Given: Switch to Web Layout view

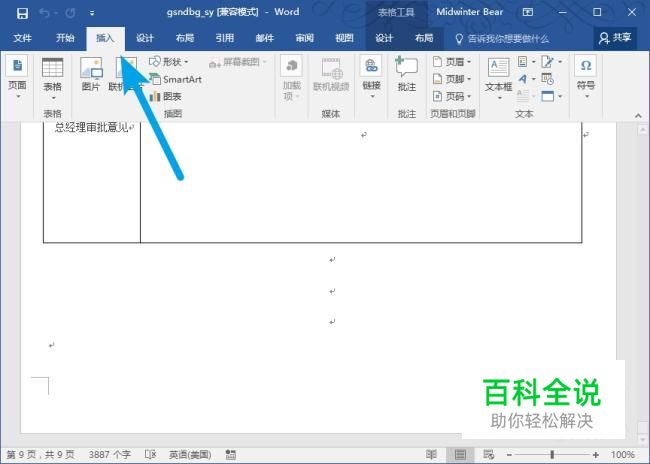Looking at the screenshot, I should (x=489, y=455).
